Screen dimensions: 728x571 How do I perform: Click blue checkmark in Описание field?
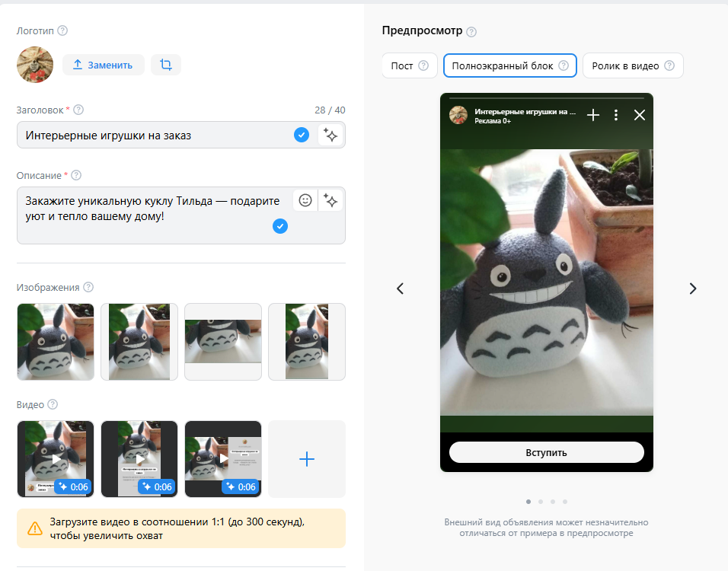[x=280, y=226]
